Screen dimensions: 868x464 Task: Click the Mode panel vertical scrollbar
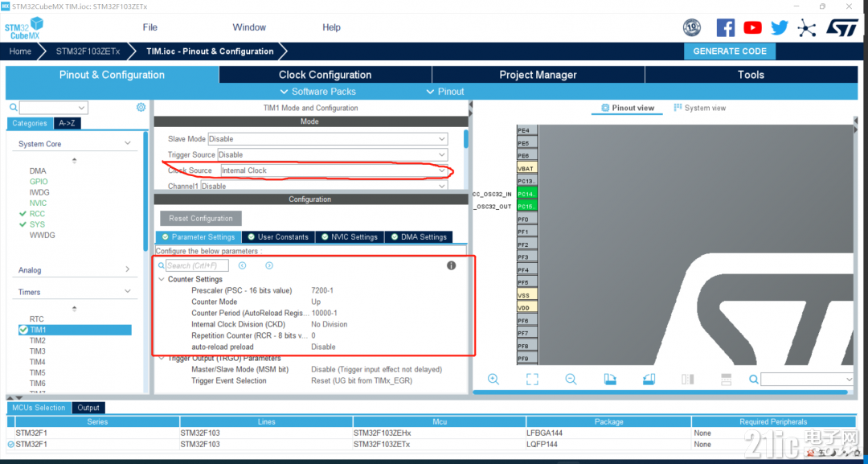tap(466, 138)
